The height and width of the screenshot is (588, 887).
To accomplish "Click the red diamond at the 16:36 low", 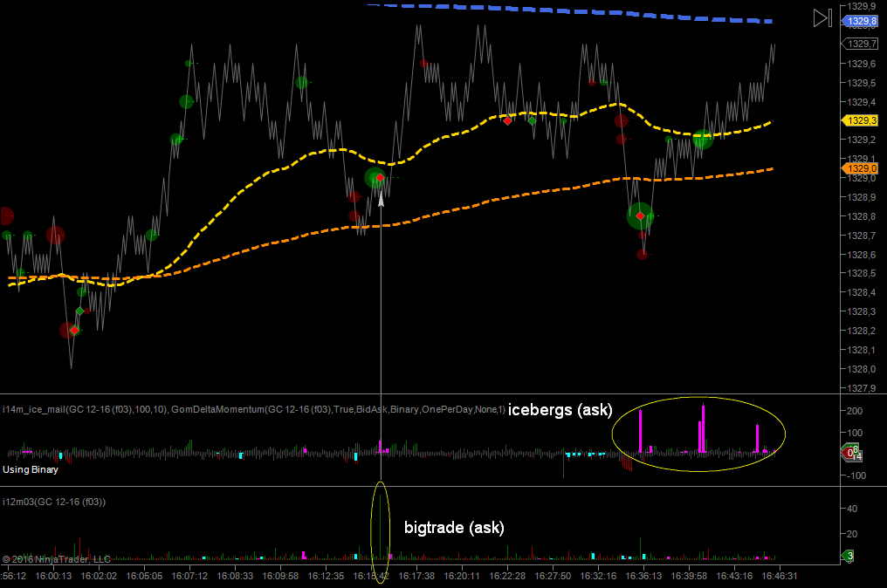I will 640,215.
